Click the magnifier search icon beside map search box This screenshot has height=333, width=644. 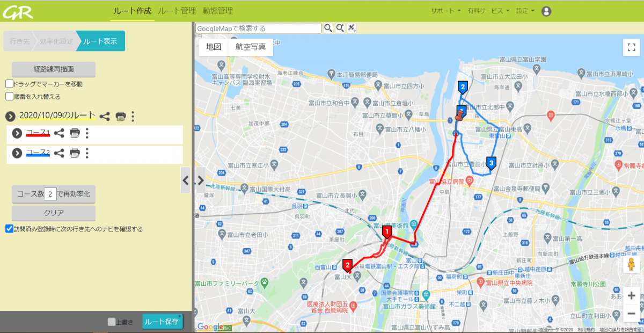point(328,28)
